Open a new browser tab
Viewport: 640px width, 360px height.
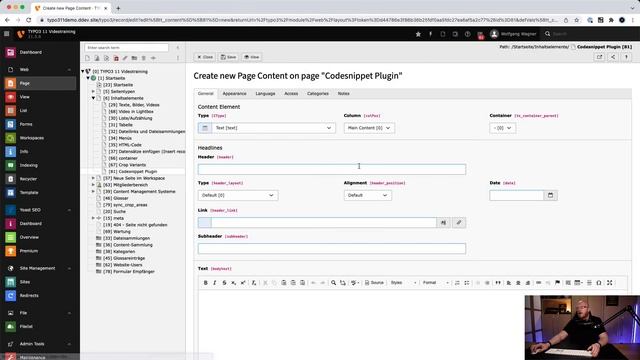[x=118, y=8]
